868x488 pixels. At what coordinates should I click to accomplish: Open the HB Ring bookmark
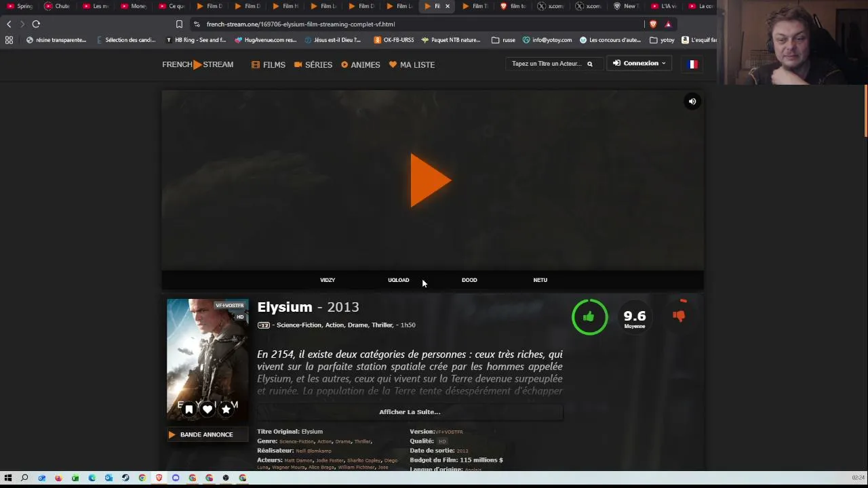point(196,40)
